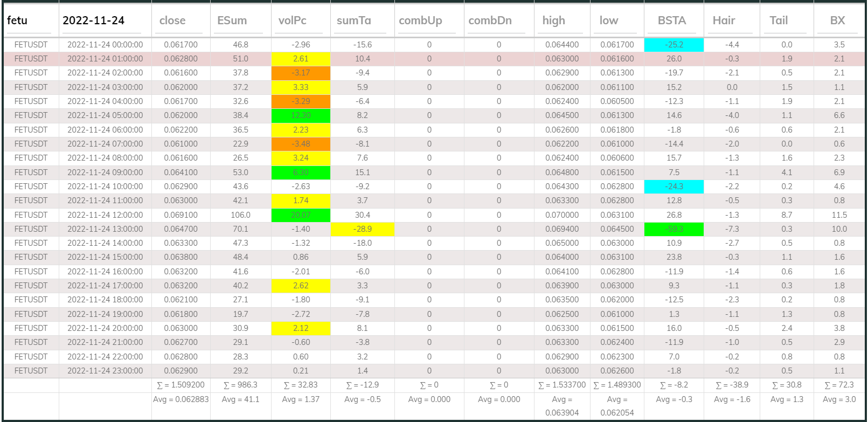868x422 pixels.
Task: Click the green 6.30 volPc cell
Action: (301, 172)
